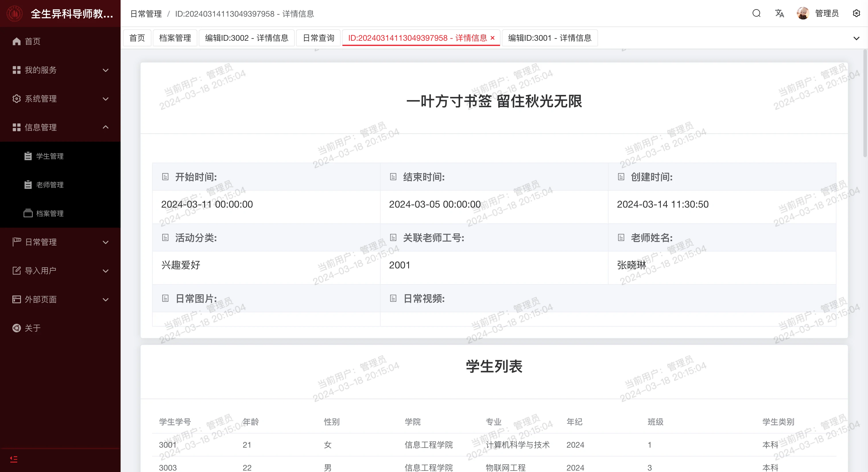Screen dimensions: 868x472
Task: Collapse sidebar using bottom fold icon
Action: pyautogui.click(x=14, y=459)
